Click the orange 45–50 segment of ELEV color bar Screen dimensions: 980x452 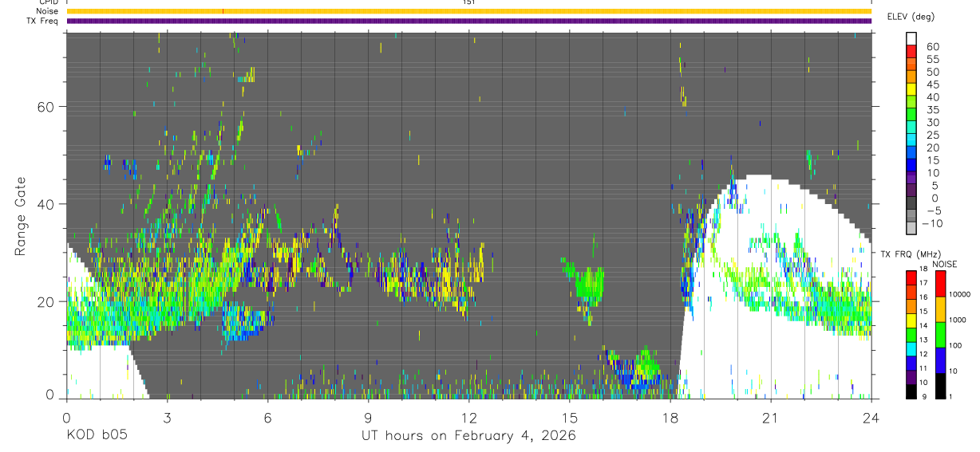(x=912, y=77)
